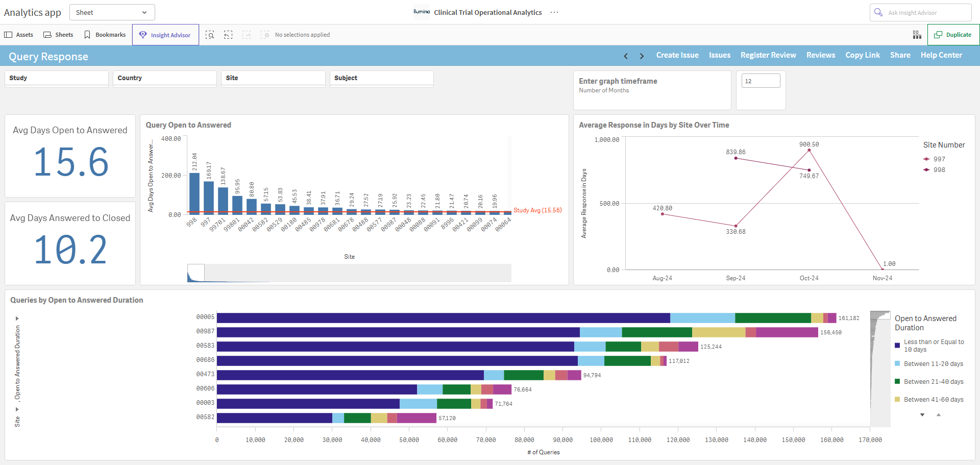Select Between 11-20 days legend item

tap(929, 364)
